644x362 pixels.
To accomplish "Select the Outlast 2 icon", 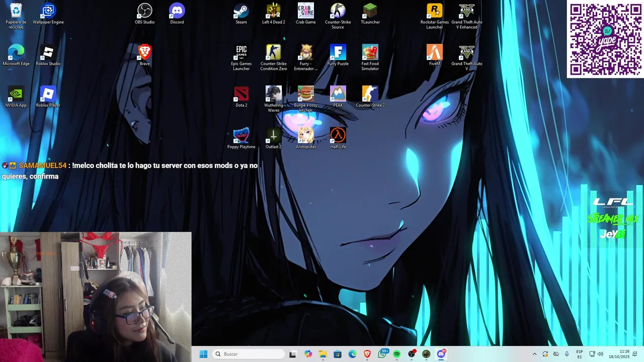I will [274, 139].
